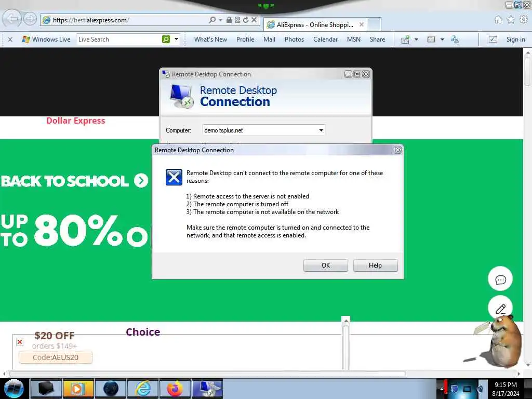Click the translate toolbar icon
Screen dimensions: 532x399
tap(455, 39)
